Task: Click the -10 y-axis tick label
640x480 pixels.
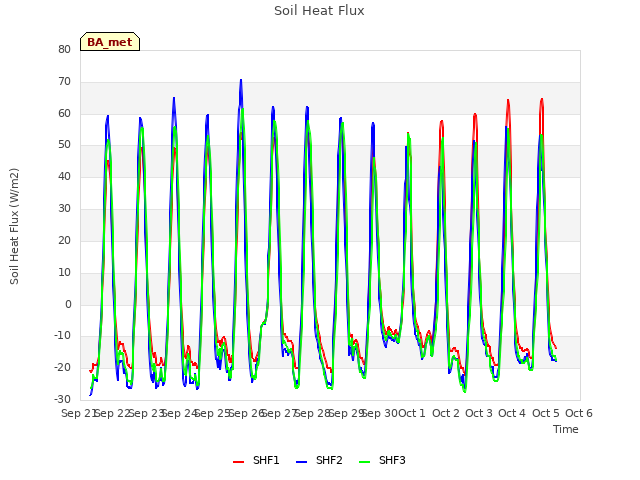Action: 63,336
